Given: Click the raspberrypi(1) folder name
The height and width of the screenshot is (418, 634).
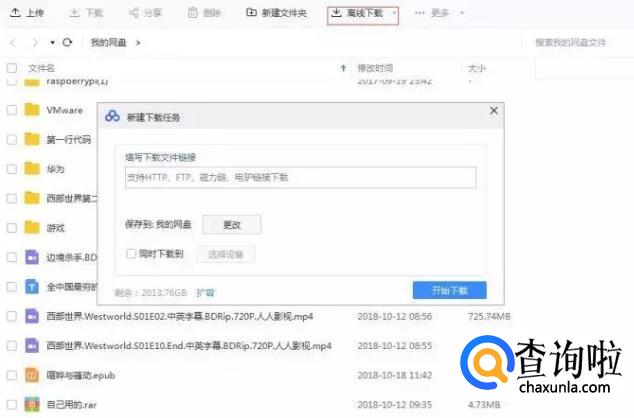Looking at the screenshot, I should coord(77,81).
